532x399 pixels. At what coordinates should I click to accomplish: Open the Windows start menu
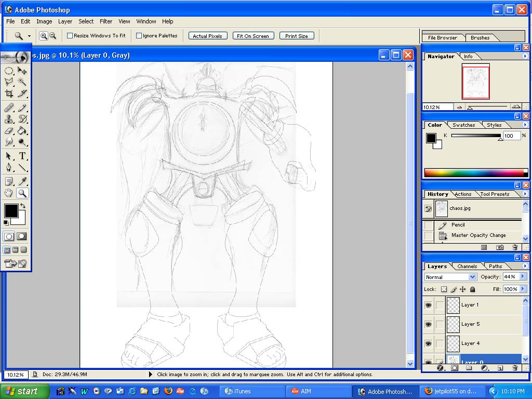point(22,391)
